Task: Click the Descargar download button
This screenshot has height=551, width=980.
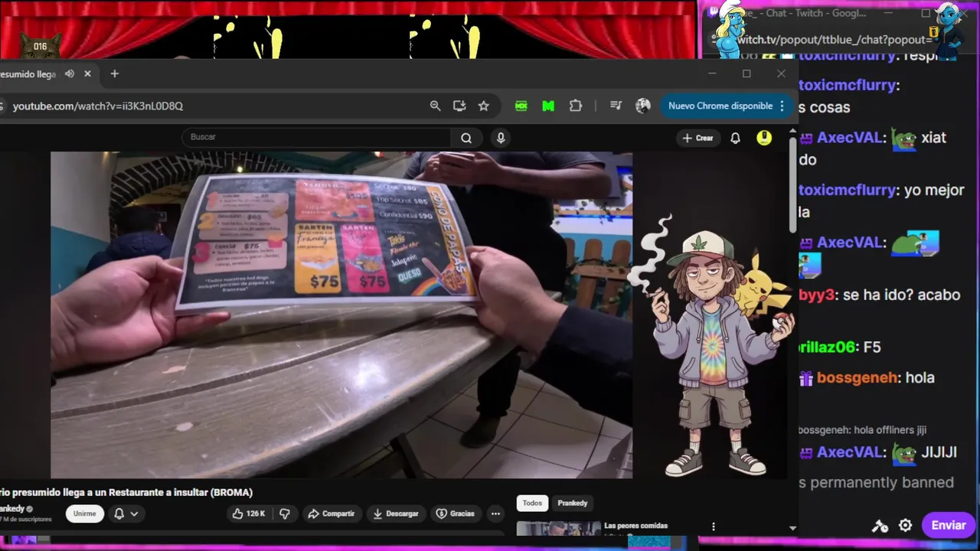Action: click(396, 514)
